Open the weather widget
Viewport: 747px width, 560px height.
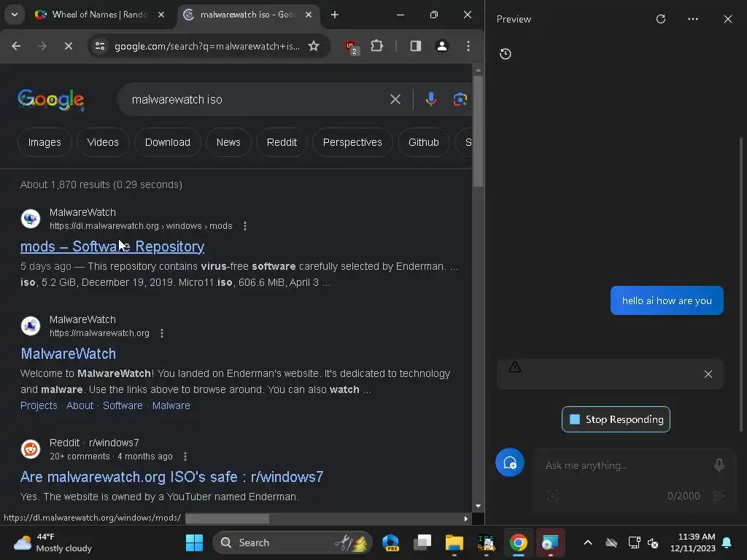coord(53,542)
